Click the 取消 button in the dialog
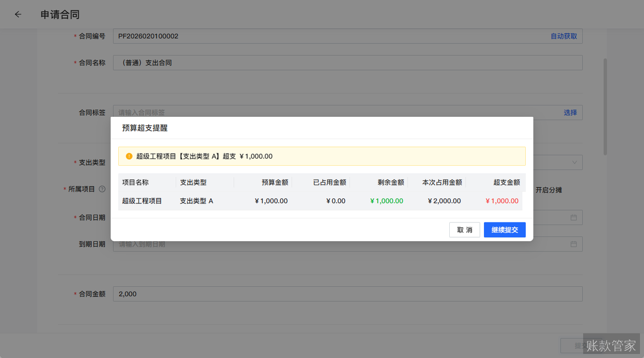Image resolution: width=644 pixels, height=358 pixels. [464, 230]
